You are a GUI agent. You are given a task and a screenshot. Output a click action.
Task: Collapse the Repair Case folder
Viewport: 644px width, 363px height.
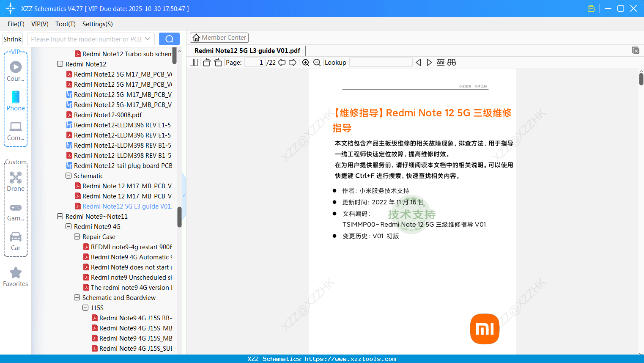[77, 236]
